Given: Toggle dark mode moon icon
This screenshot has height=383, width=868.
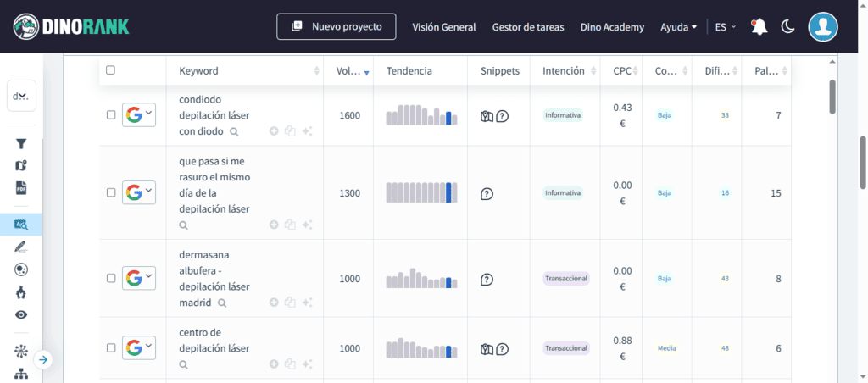Looking at the screenshot, I should (787, 26).
